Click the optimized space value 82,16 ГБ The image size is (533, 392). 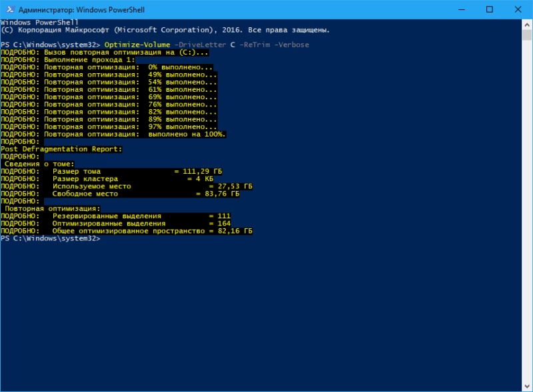click(x=235, y=232)
